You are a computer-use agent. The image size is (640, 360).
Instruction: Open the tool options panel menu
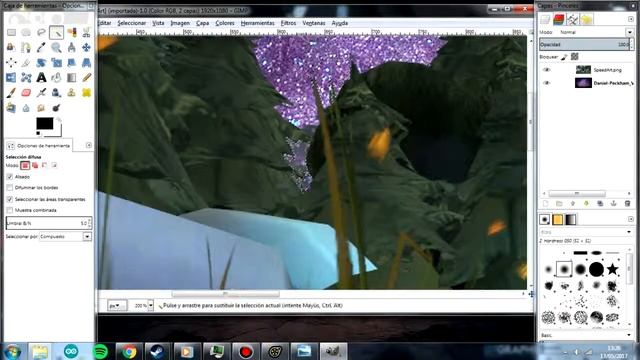(x=89, y=145)
